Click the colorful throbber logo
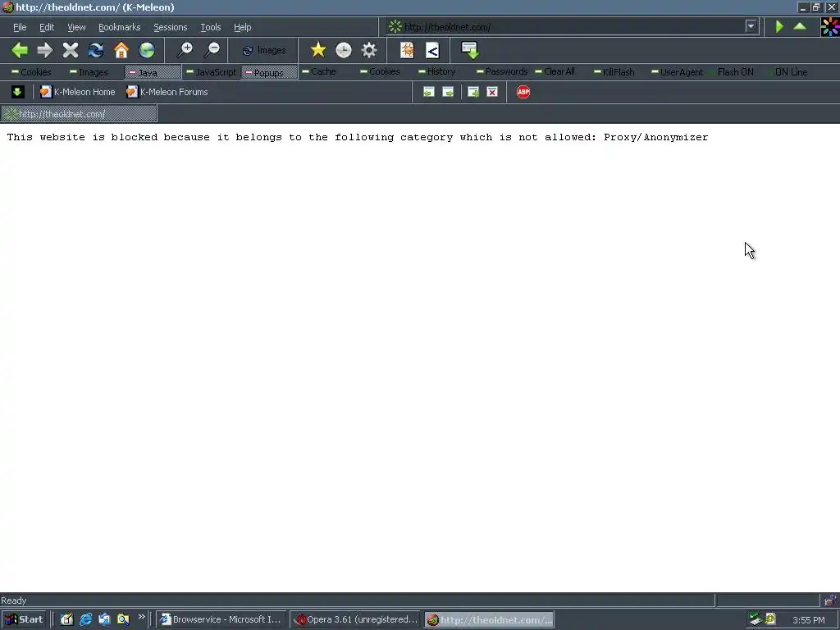 coord(830,27)
